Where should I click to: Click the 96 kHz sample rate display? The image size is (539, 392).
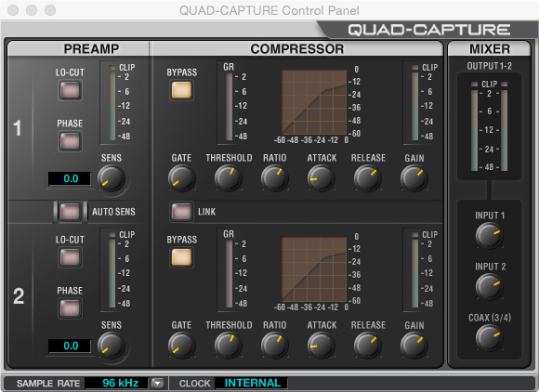[x=116, y=383]
